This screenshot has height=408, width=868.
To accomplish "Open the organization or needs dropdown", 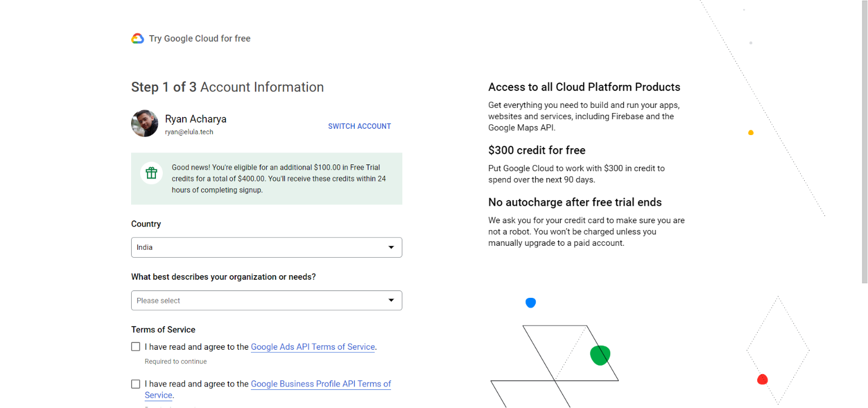I will 267,301.
